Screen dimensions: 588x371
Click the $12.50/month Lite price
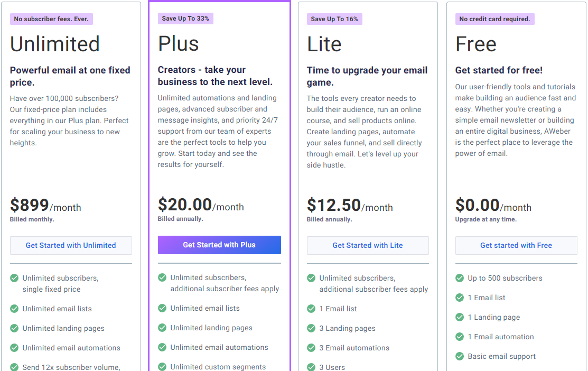click(350, 205)
